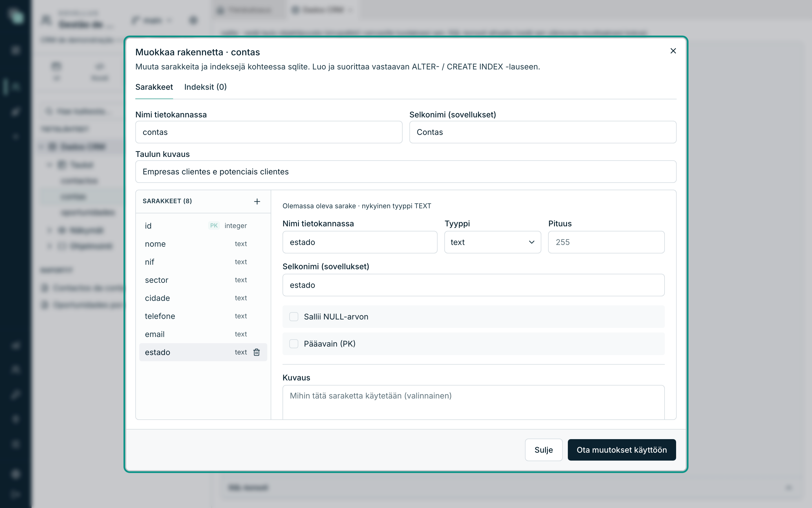Select the nome column row

click(203, 244)
